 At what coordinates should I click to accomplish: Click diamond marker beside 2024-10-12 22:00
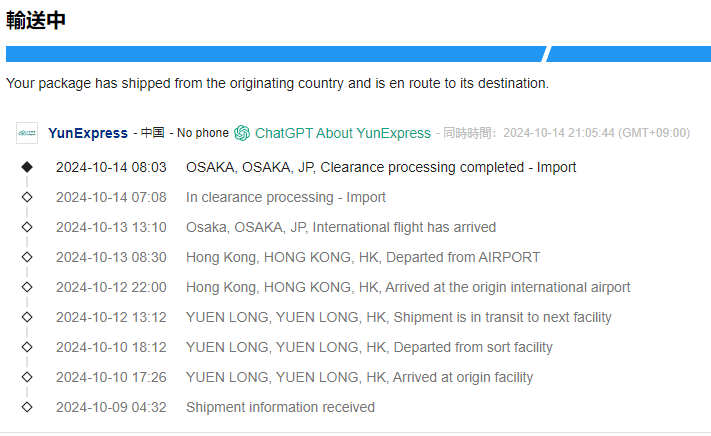tap(27, 287)
